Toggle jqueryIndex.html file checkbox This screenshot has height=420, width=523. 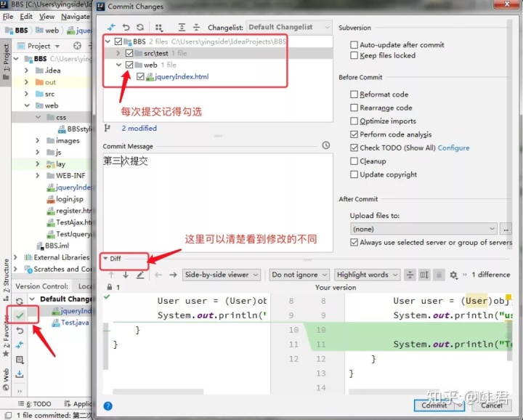click(x=140, y=77)
